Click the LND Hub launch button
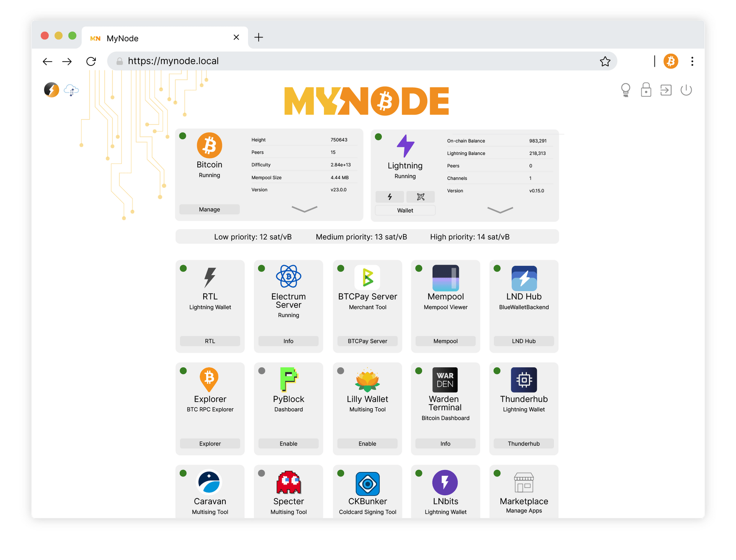Viewport: 736px width, 560px height. 524,341
